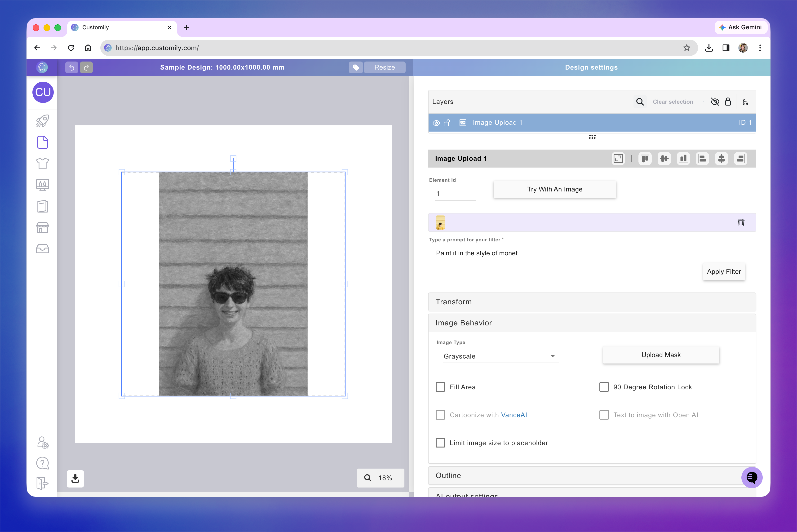Check Text to image with Open AI

[x=604, y=415]
